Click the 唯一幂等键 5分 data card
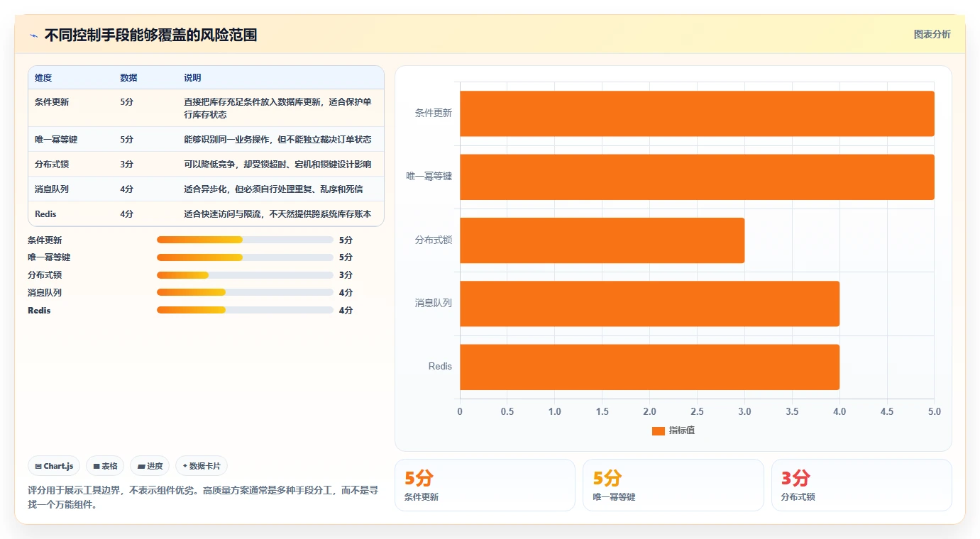Image resolution: width=980 pixels, height=539 pixels. 673,485
